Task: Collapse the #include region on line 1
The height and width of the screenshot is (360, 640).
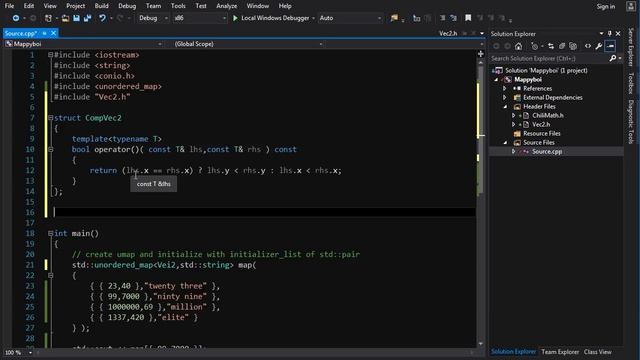Action: (x=50, y=55)
